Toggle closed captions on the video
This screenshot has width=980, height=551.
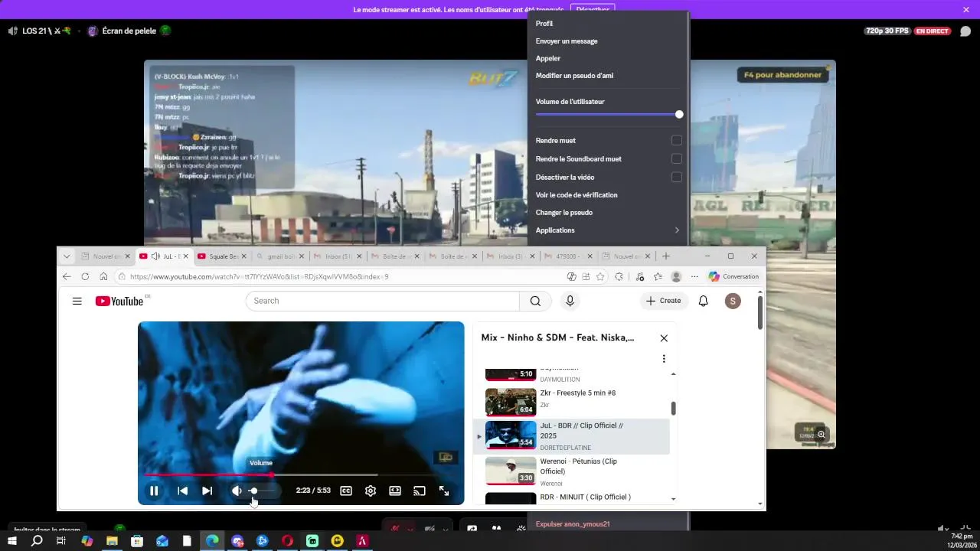pos(346,491)
